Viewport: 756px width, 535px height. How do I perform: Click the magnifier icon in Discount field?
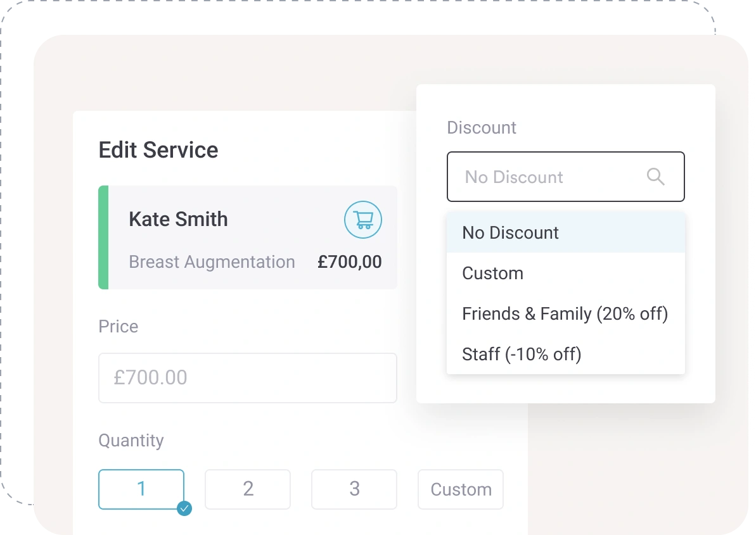tap(656, 177)
